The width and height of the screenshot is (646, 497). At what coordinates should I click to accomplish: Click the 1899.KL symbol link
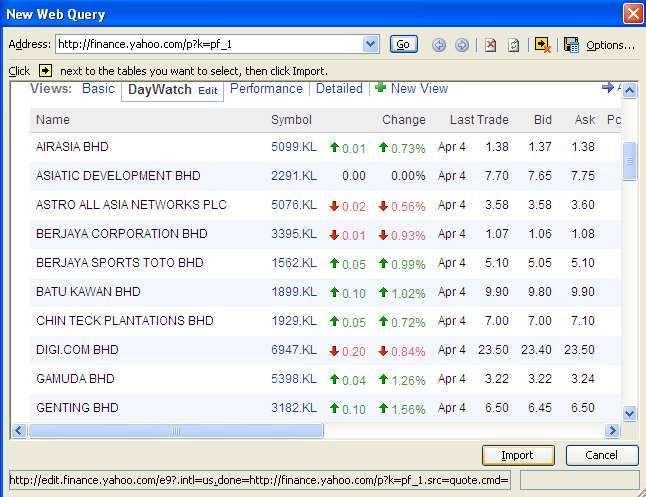pyautogui.click(x=294, y=292)
